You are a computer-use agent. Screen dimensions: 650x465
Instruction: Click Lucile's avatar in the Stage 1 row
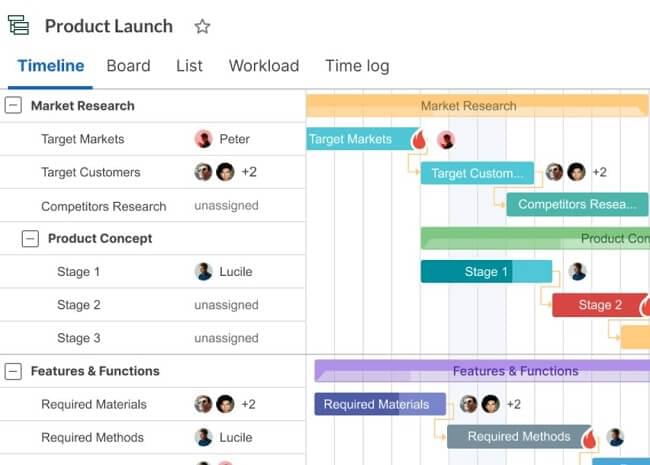point(204,272)
